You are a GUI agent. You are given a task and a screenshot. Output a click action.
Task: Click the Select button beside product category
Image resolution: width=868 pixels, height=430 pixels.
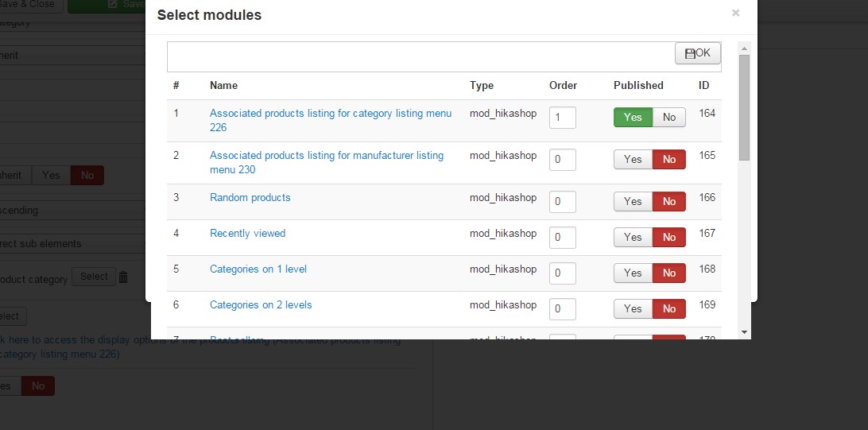[x=93, y=277]
